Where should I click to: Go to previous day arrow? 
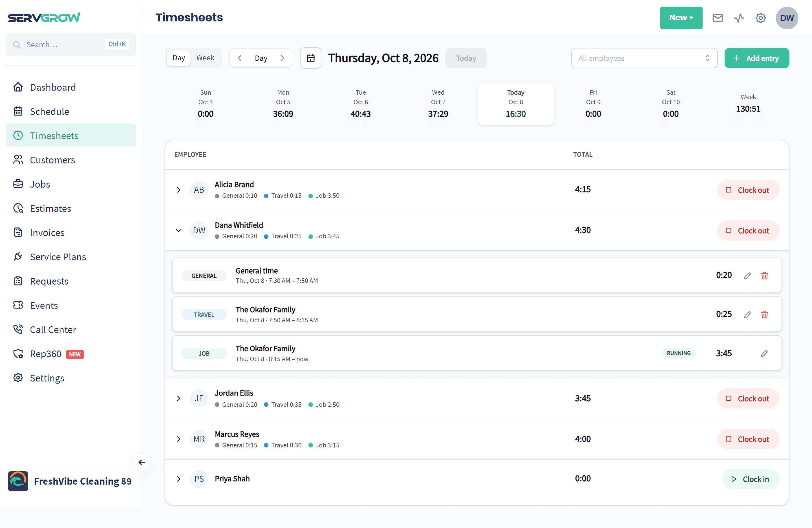[240, 58]
